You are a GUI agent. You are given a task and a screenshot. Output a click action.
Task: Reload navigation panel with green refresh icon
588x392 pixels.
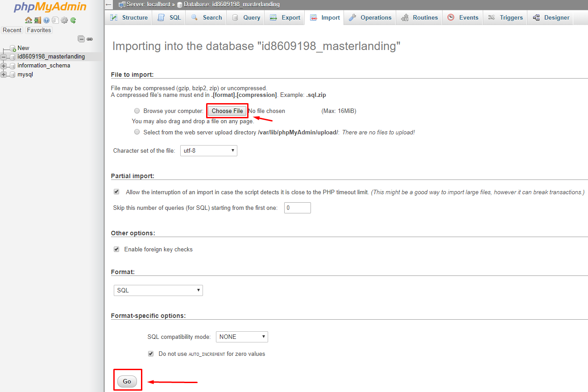point(73,20)
